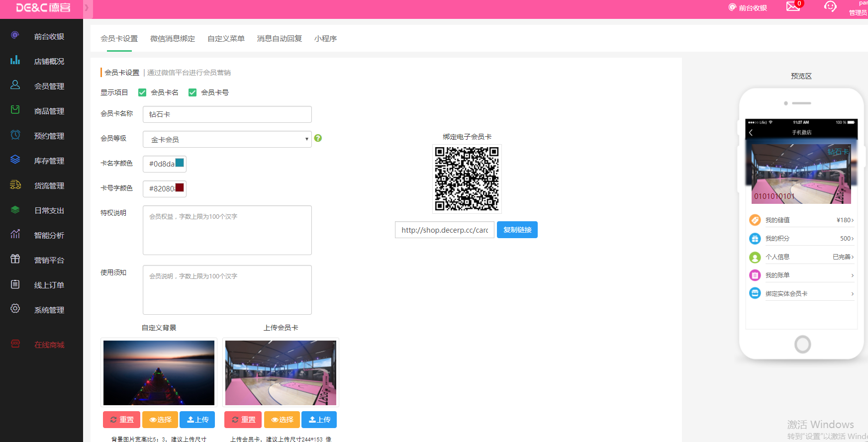
Task: Click the 复制链接 button
Action: [x=517, y=230]
